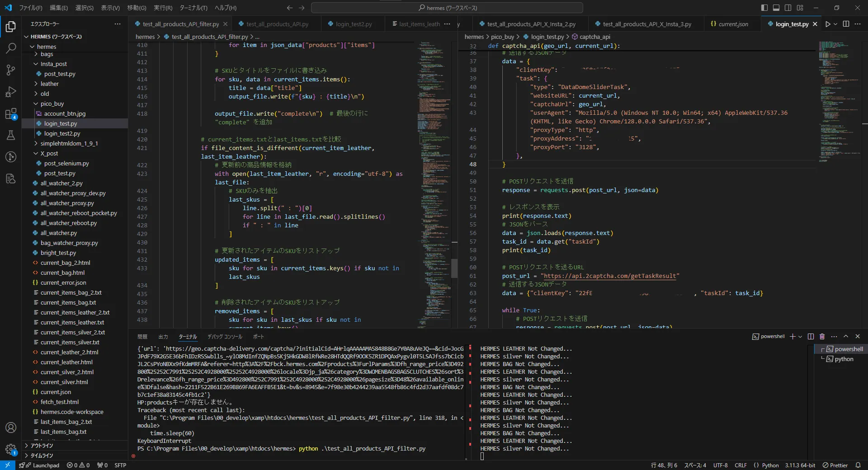Open the Search view in activity bar
Image resolution: width=868 pixels, height=470 pixels.
pyautogui.click(x=11, y=48)
